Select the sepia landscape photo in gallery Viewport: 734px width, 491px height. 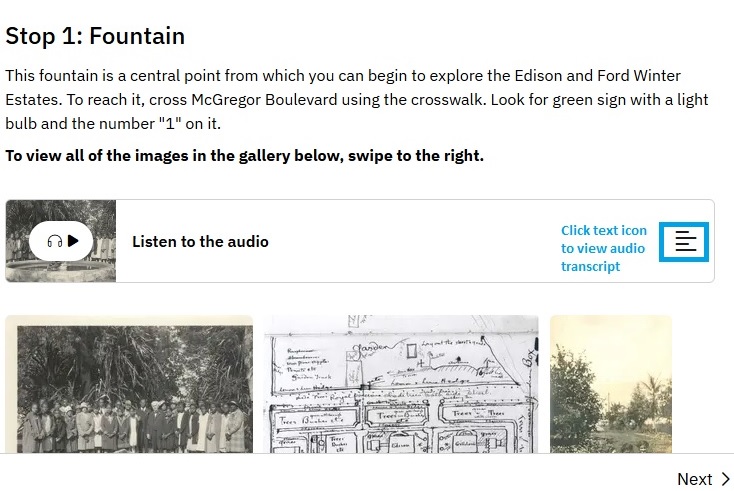pos(610,385)
